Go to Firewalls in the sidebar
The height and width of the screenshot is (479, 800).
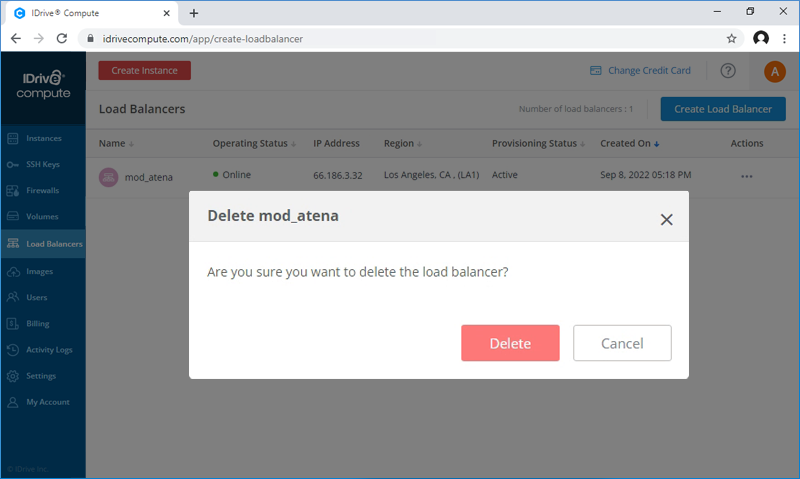point(43,190)
